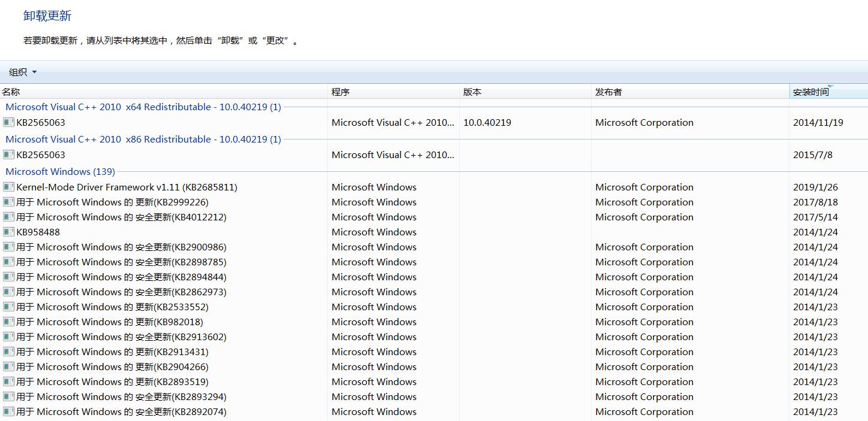Select the 更新(KB2999226) entry
The width and height of the screenshot is (868, 421).
(x=113, y=202)
